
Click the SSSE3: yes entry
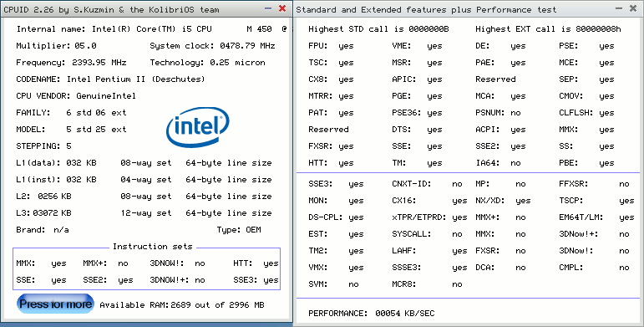[429, 268]
